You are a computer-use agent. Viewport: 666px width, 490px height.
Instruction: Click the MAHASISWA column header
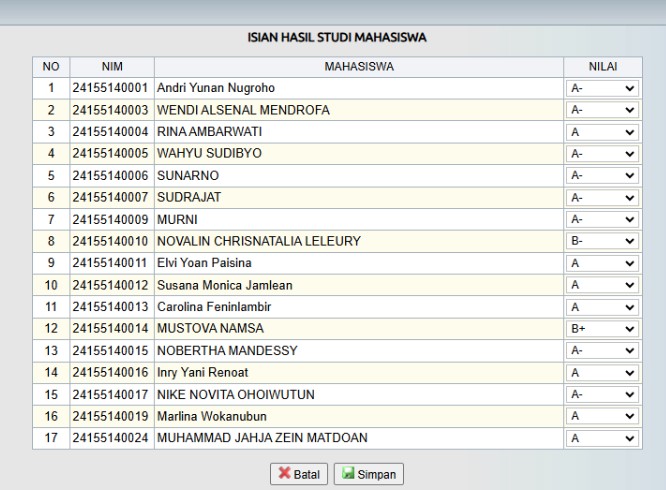tap(357, 66)
